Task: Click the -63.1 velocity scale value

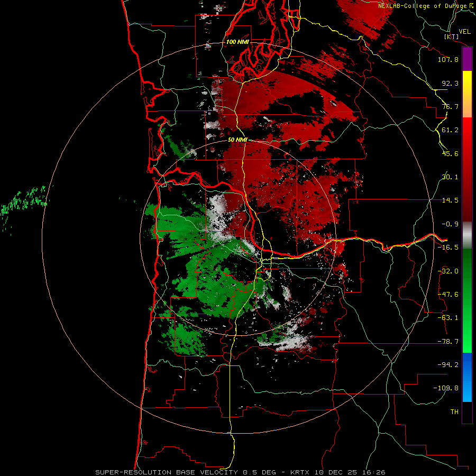Action: click(x=448, y=318)
